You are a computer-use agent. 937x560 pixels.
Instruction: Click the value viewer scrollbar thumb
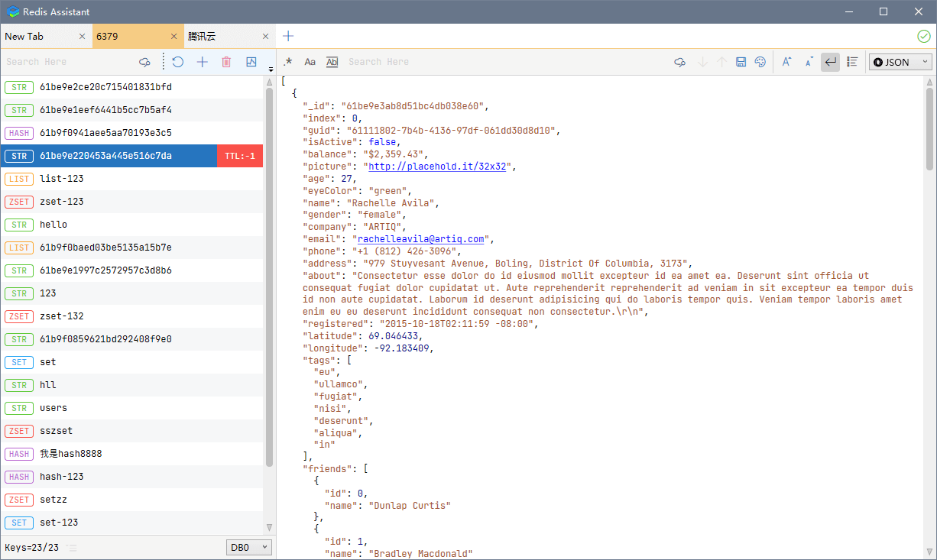929,129
